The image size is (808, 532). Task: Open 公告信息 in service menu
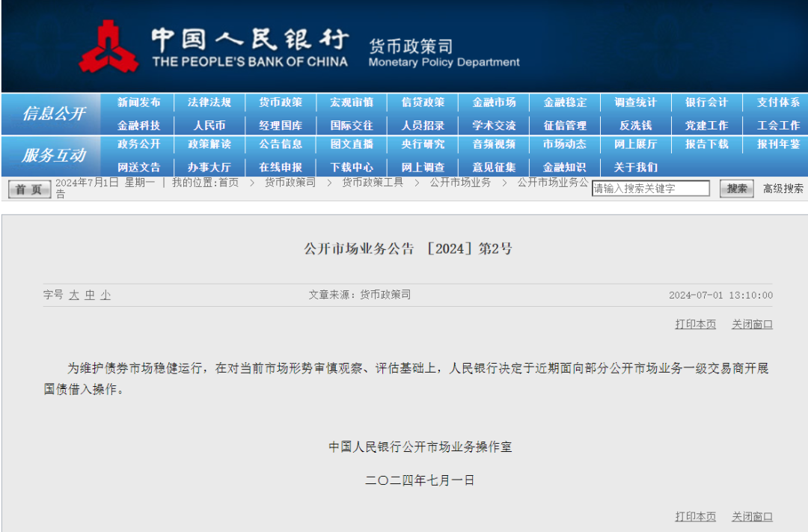coord(281,144)
